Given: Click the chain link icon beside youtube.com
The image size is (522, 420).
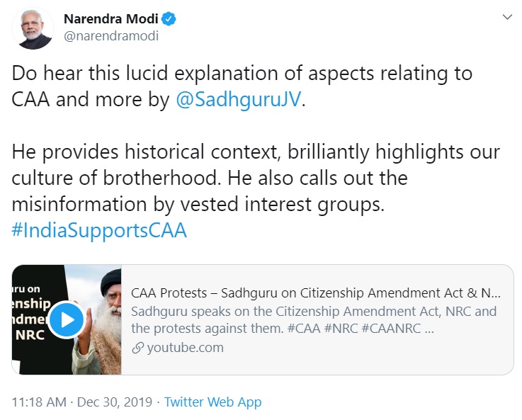Looking at the screenshot, I should (137, 348).
